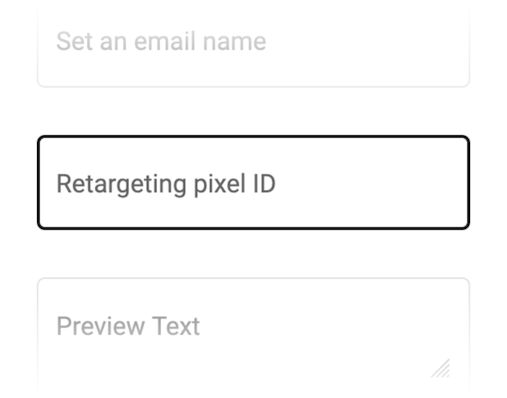Screen dimensions: 507x398
Task: Click the 'Set an email name' field
Action: [254, 43]
